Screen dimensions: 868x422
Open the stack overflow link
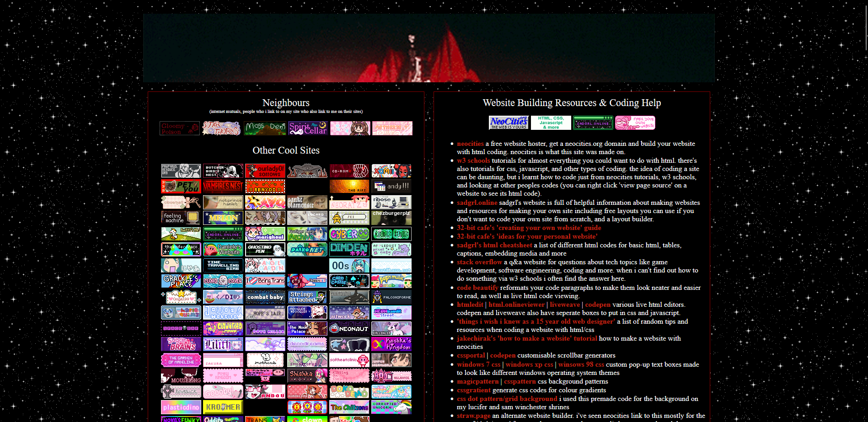tap(479, 262)
